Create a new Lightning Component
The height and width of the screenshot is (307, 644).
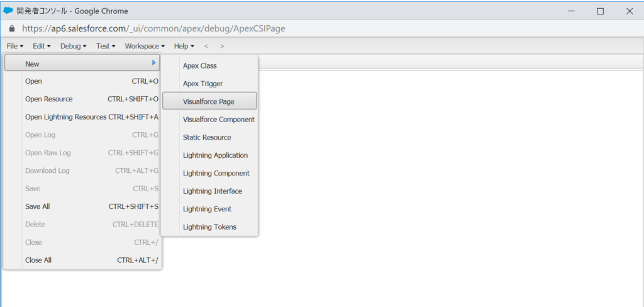coord(216,173)
